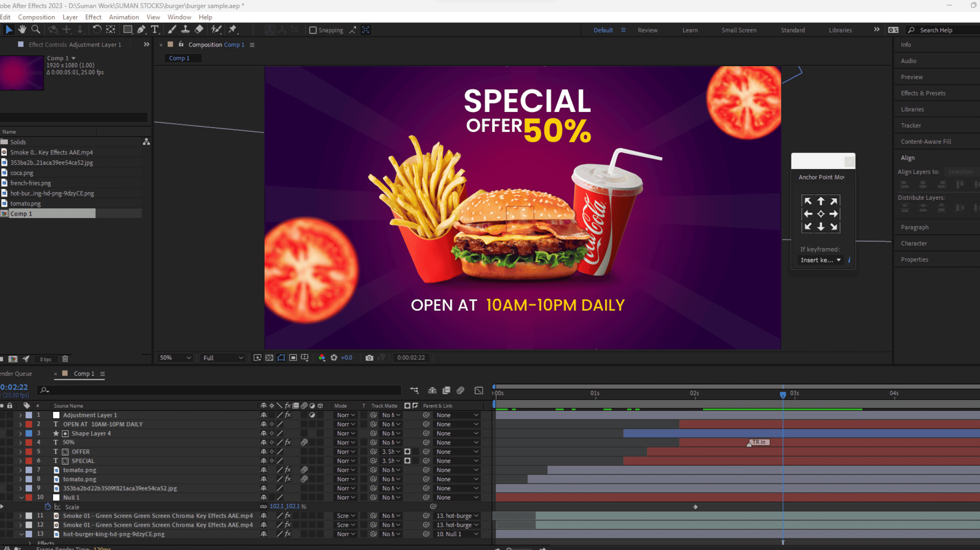Toggle the Scale constrain proportions link
This screenshot has height=550, width=980.
point(263,507)
